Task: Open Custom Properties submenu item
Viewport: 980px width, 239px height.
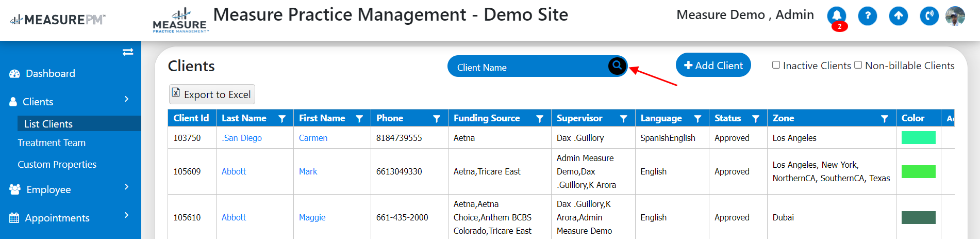Action: click(x=57, y=165)
